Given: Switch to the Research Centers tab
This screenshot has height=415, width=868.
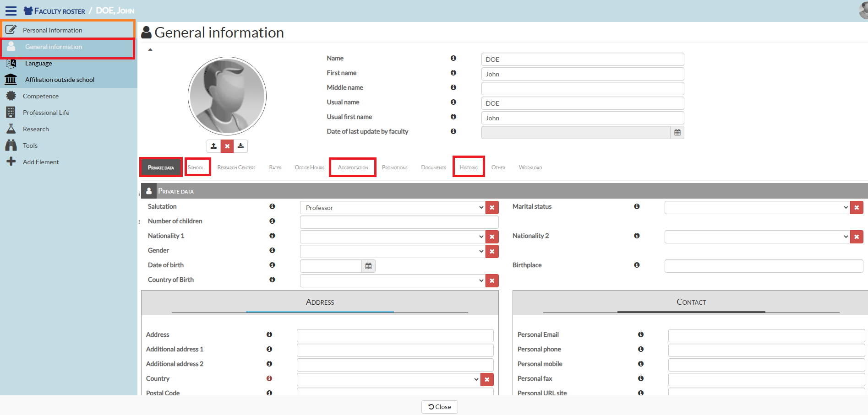Looking at the screenshot, I should click(236, 167).
